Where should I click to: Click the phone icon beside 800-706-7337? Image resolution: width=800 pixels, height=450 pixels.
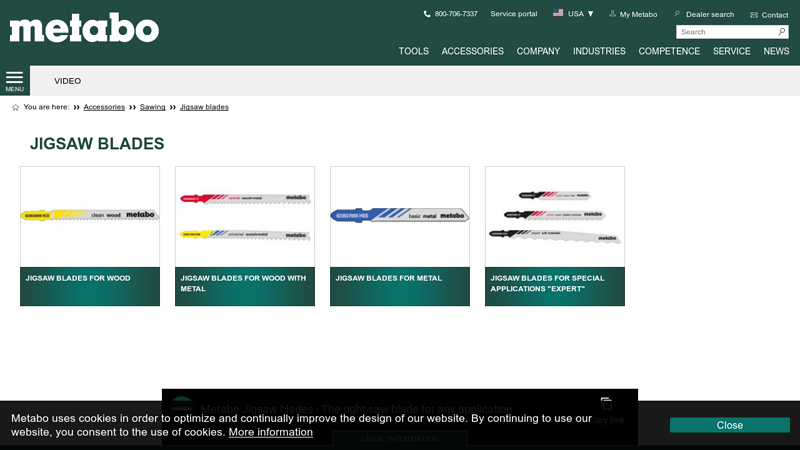click(427, 14)
